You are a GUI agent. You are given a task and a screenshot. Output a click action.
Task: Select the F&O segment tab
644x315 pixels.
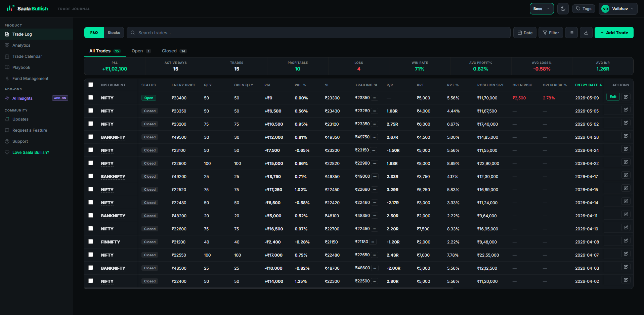pos(94,33)
